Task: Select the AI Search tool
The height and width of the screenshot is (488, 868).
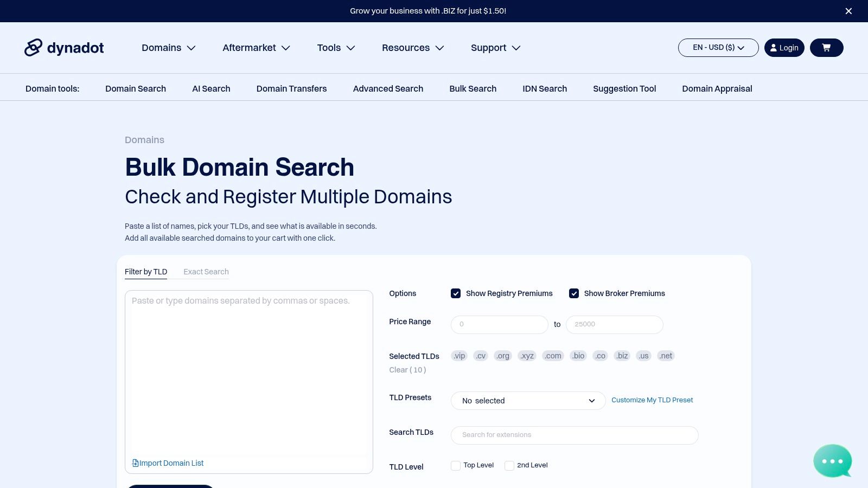Action: (211, 88)
